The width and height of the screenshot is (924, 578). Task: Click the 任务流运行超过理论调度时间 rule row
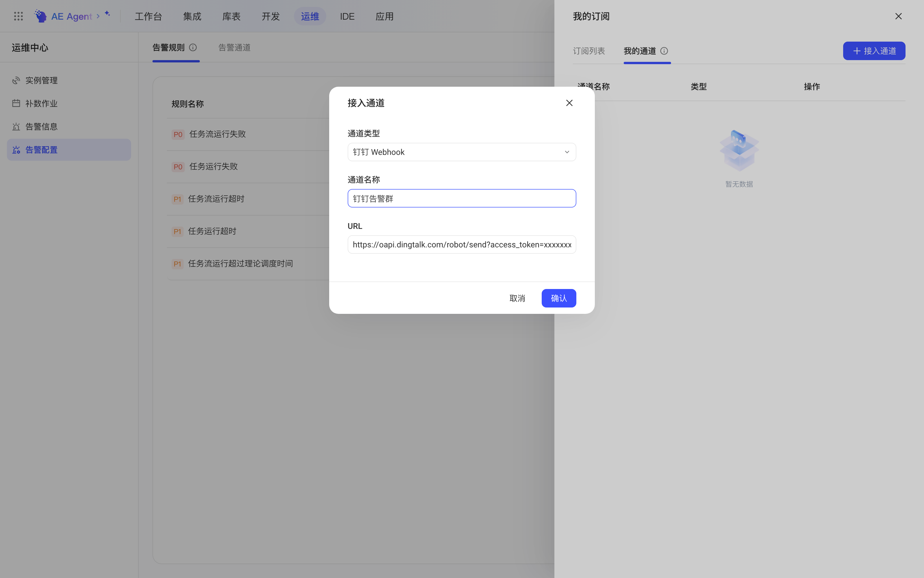(x=248, y=264)
